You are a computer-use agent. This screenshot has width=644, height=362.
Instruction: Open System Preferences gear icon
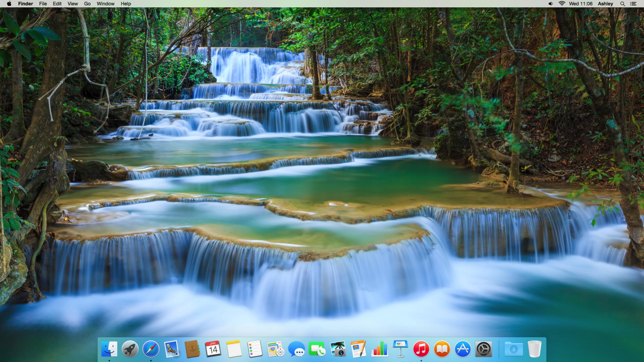click(484, 349)
